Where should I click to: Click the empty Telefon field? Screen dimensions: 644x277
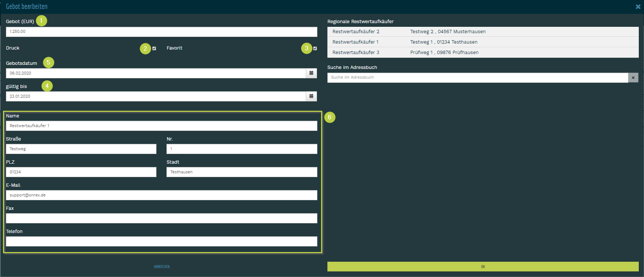click(161, 241)
